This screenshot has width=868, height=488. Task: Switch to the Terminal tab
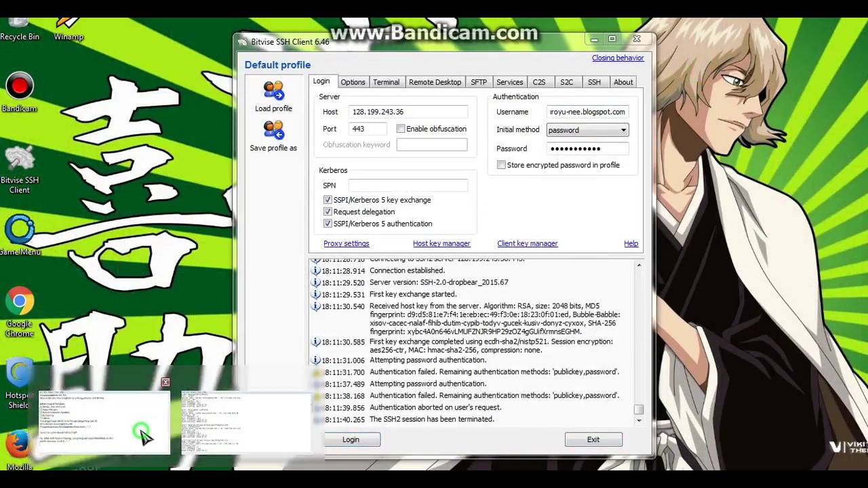pos(386,82)
